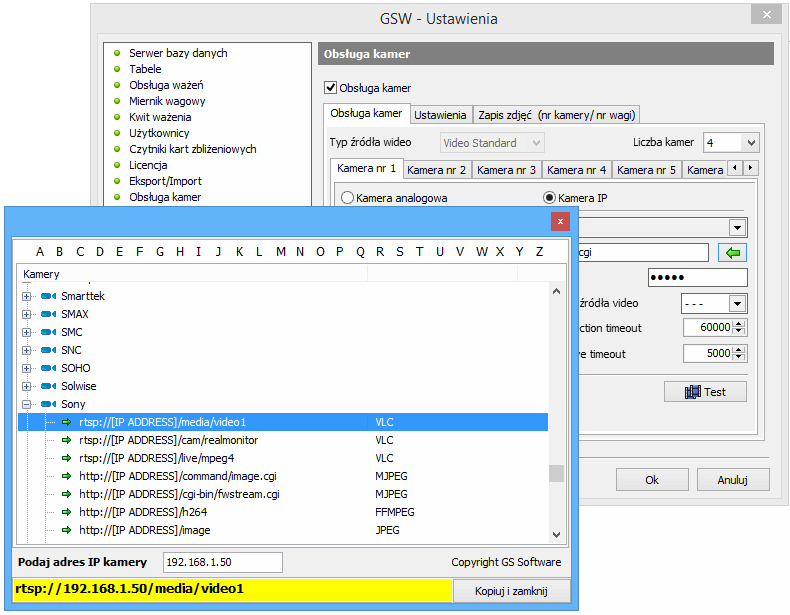Click the camera IP address input field
The width and height of the screenshot is (790, 615).
pyautogui.click(x=222, y=562)
